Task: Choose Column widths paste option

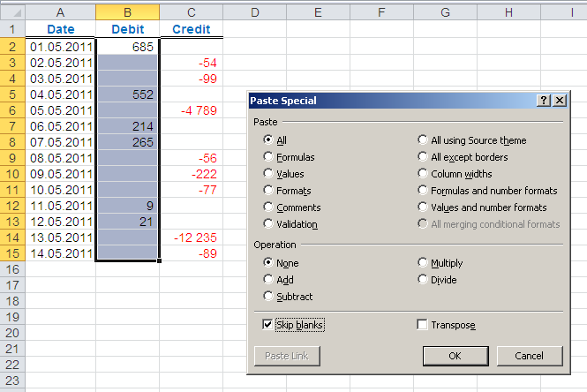Action: click(423, 174)
